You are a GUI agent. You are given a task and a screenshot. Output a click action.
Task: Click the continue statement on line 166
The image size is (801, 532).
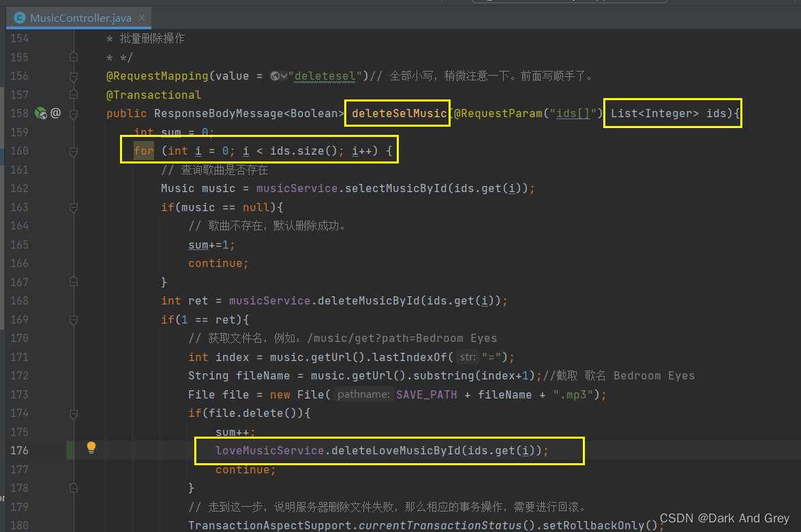(218, 264)
